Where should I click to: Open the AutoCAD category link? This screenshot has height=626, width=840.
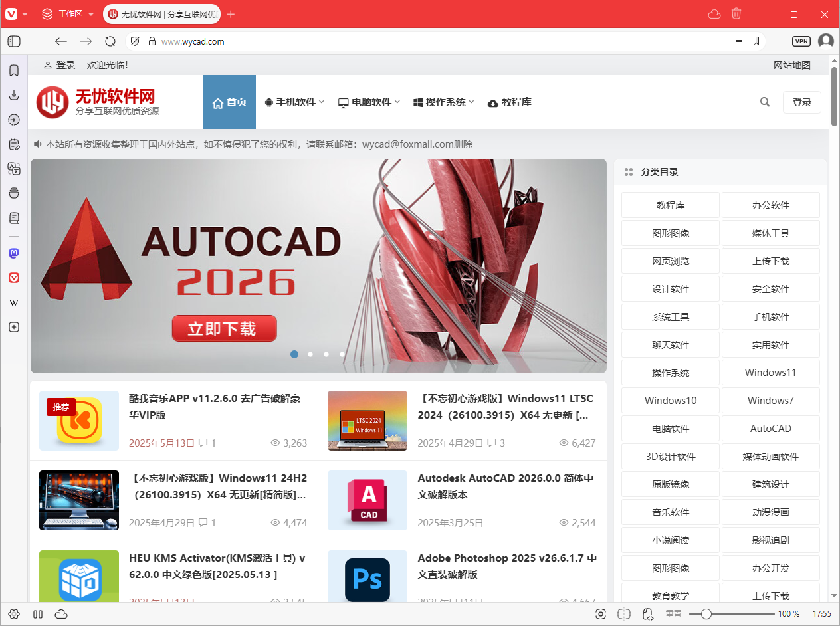770,429
